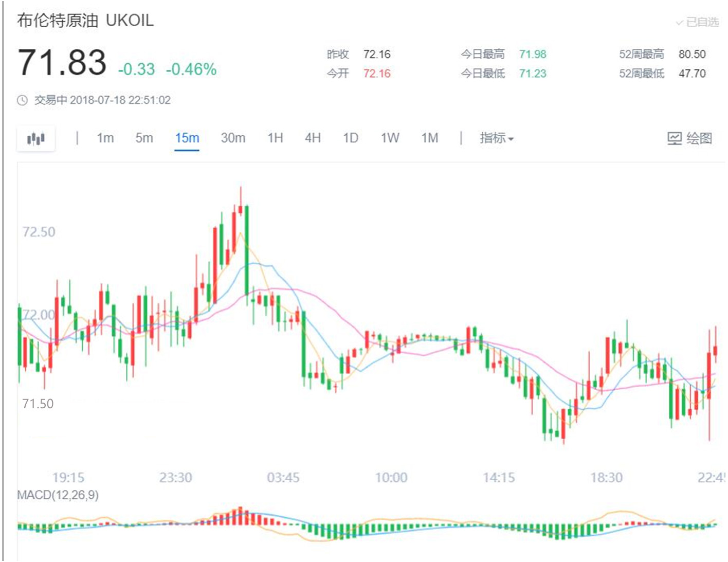Image resolution: width=728 pixels, height=562 pixels.
Task: Click the 23:30 time axis label
Action: pyautogui.click(x=176, y=478)
